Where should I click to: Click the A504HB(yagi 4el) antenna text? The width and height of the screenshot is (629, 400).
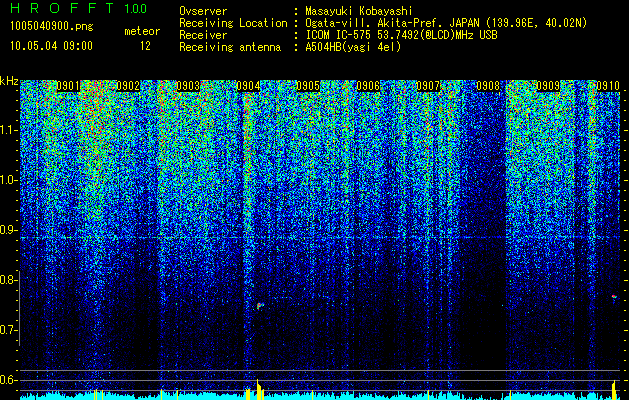click(x=353, y=47)
